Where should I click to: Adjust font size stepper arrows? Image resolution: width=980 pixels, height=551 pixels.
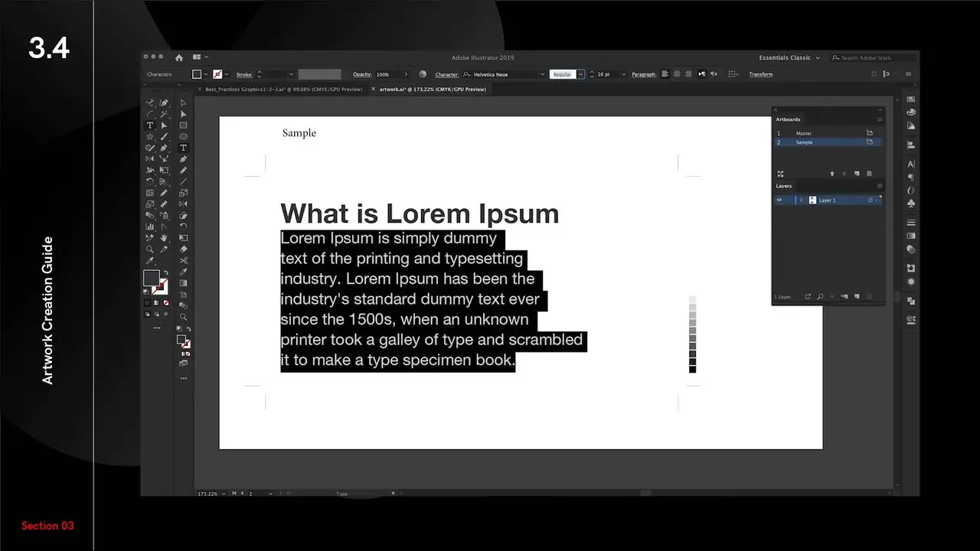tap(591, 74)
